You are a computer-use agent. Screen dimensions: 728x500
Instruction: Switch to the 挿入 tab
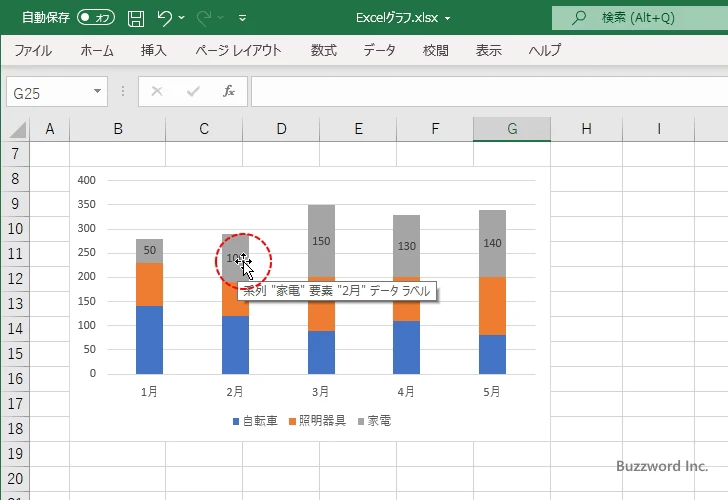point(154,50)
